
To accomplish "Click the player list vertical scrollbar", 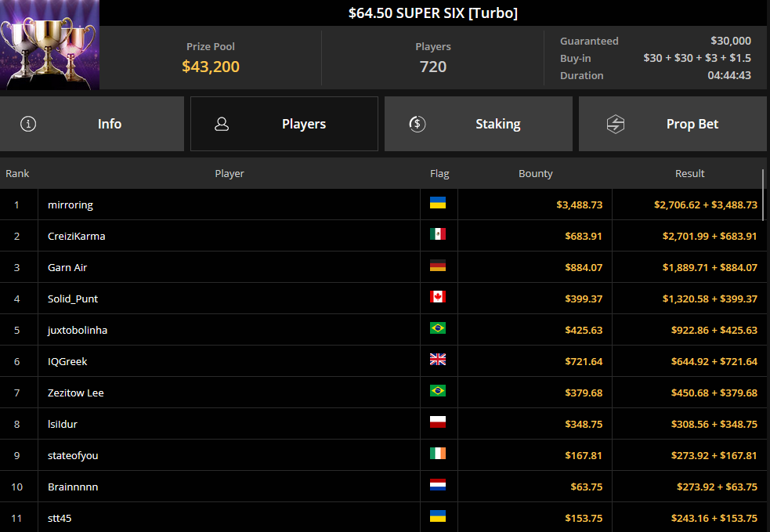I will point(763,195).
